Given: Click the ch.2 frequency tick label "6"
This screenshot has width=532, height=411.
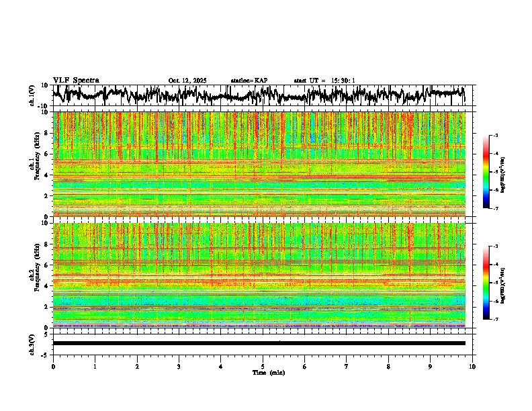Looking at the screenshot, I should pyautogui.click(x=47, y=265).
